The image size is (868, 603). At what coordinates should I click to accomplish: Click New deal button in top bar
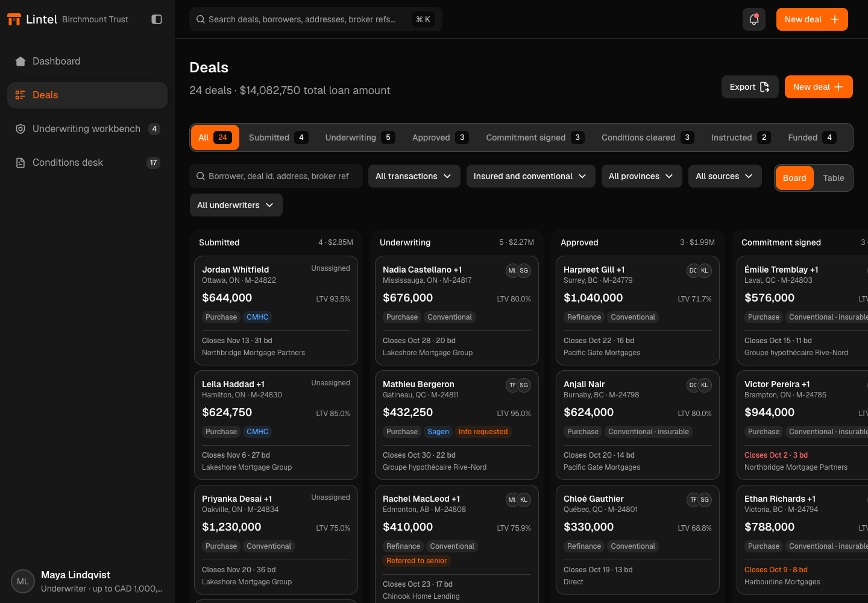coord(812,19)
